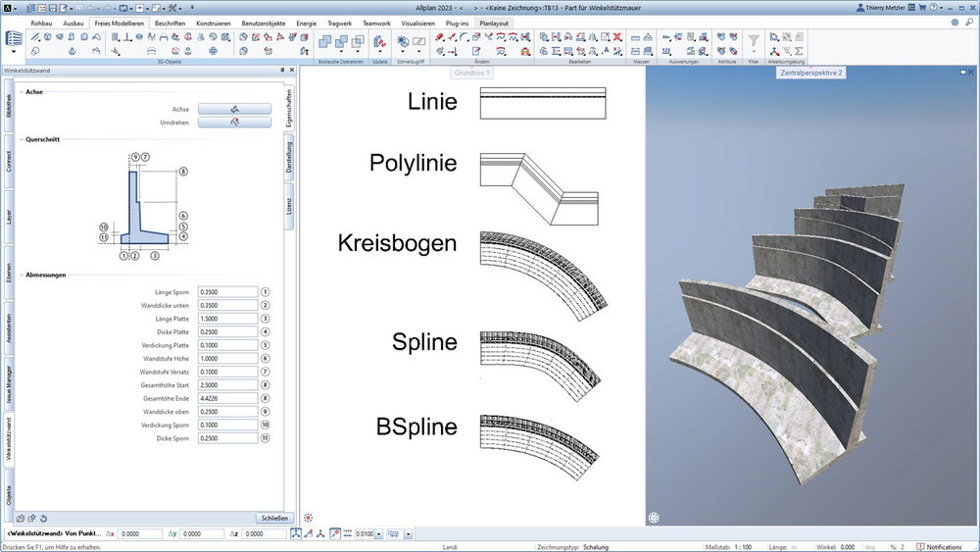Click the Umdrehen flip button
The width and height of the screenshot is (980, 552).
[x=234, y=123]
